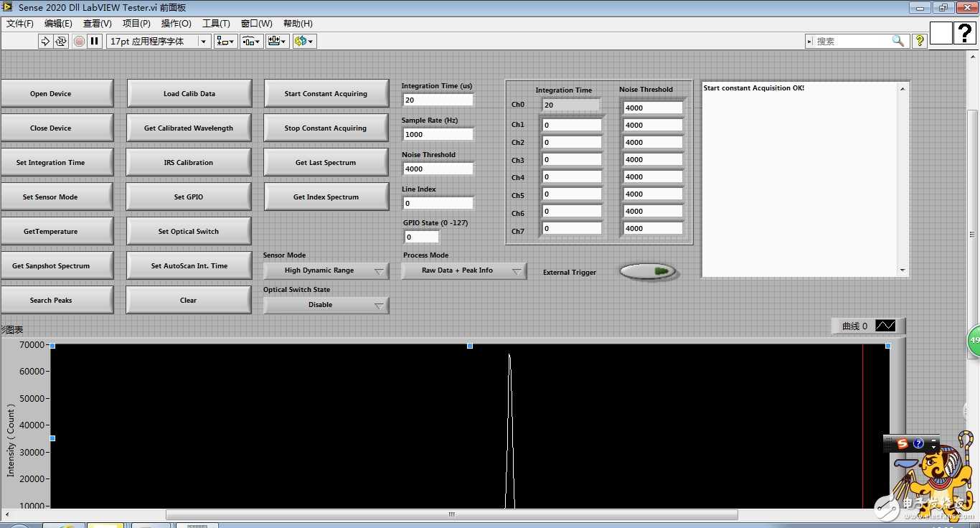Click the Get Calibrated Wavelength button
The image size is (980, 528).
(x=189, y=128)
